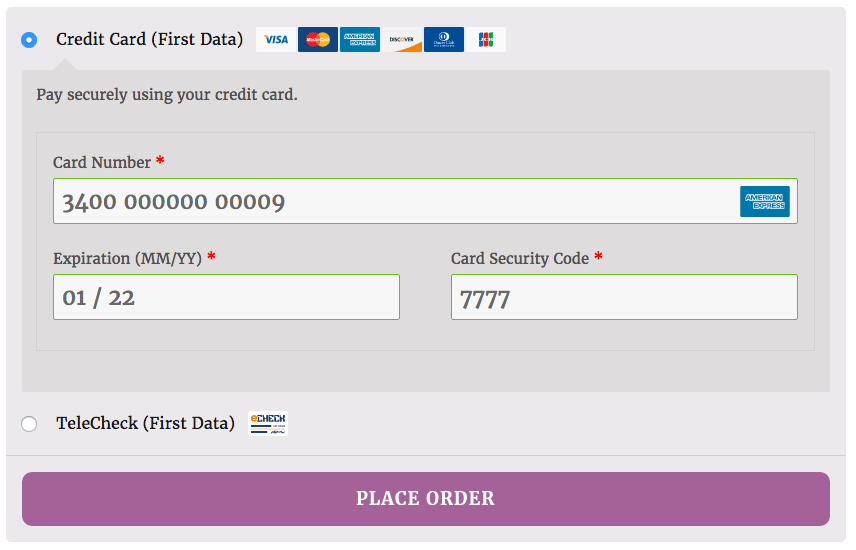Click the Diners Club logo
The width and height of the screenshot is (856, 550).
point(444,40)
